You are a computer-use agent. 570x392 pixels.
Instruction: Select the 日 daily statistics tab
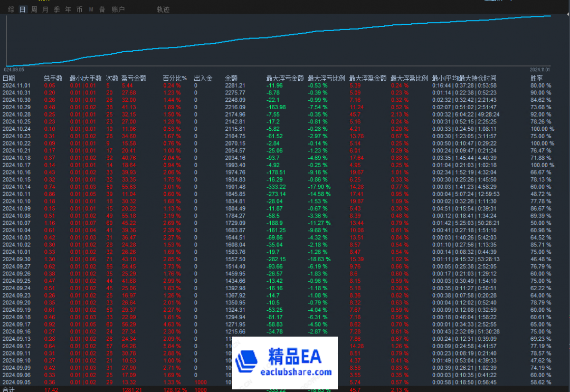(x=22, y=9)
